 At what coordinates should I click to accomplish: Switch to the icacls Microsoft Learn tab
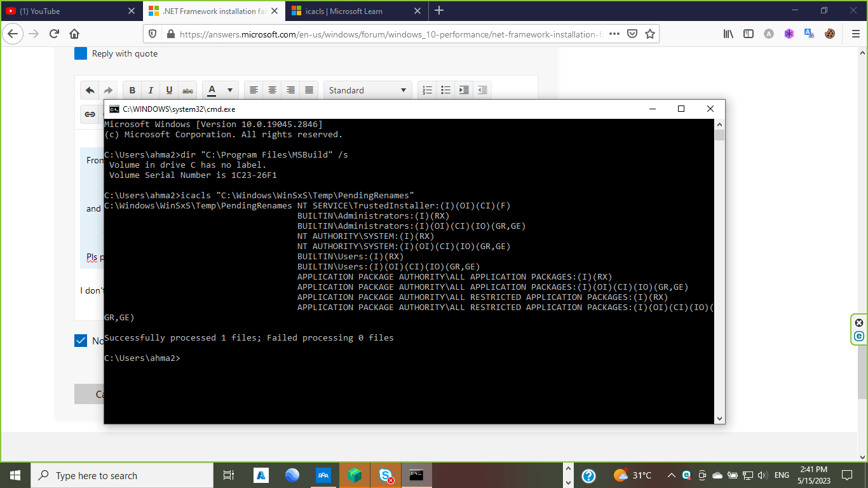click(x=356, y=11)
